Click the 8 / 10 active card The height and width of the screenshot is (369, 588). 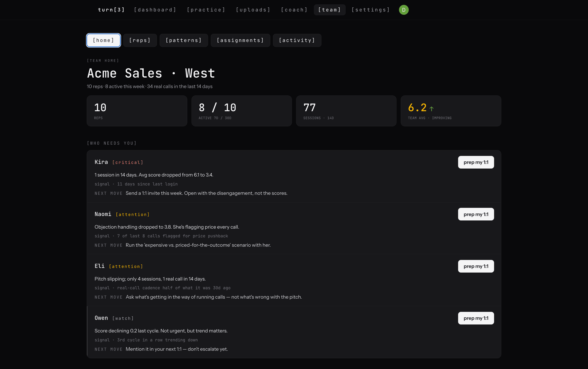pyautogui.click(x=242, y=111)
